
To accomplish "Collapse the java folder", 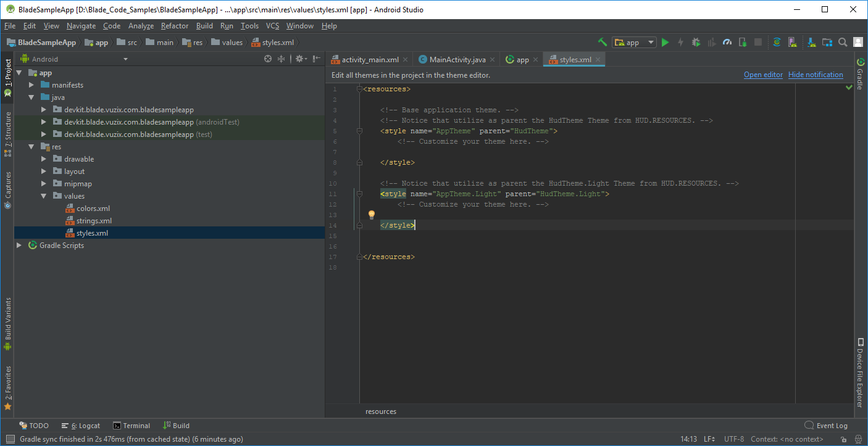I will pos(31,97).
